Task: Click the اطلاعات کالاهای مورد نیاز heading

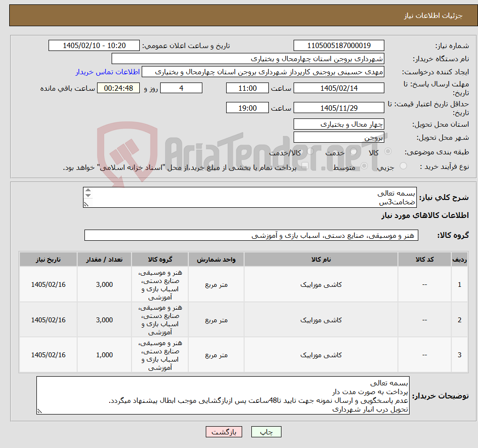Action: coord(425,216)
